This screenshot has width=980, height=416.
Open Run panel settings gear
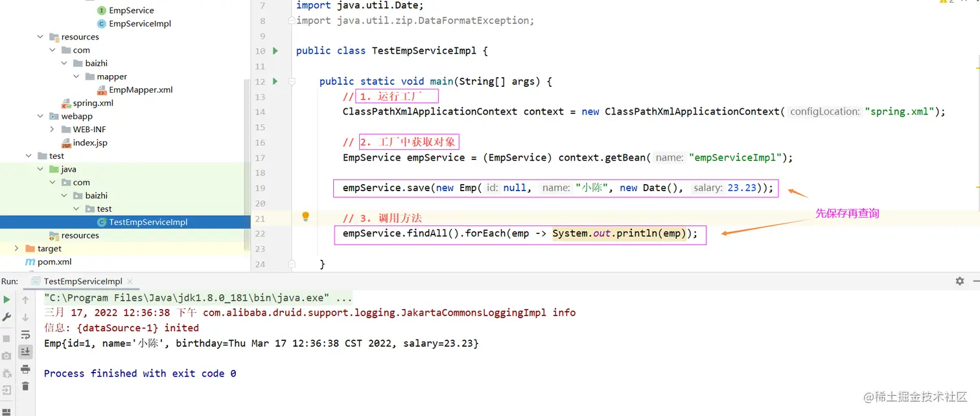click(960, 281)
